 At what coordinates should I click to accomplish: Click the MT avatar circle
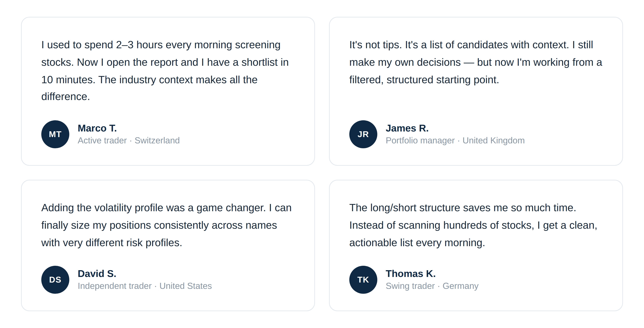[x=55, y=134]
